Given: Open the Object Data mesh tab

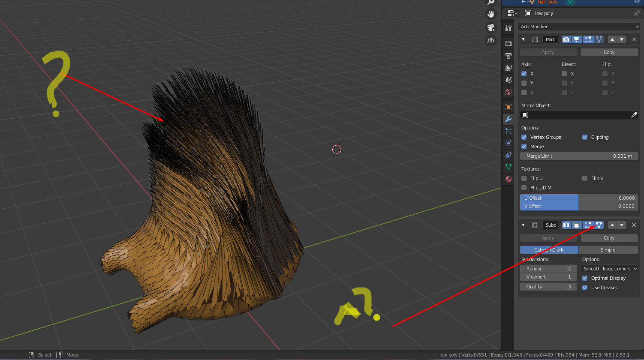Looking at the screenshot, I should [509, 167].
